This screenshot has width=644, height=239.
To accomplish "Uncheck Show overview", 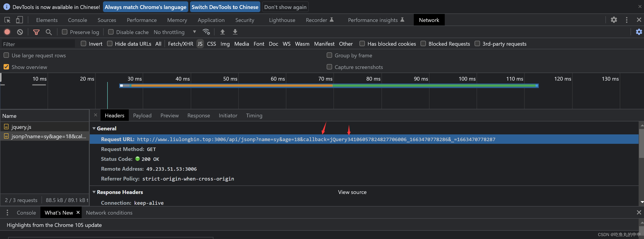I will pyautogui.click(x=6, y=67).
